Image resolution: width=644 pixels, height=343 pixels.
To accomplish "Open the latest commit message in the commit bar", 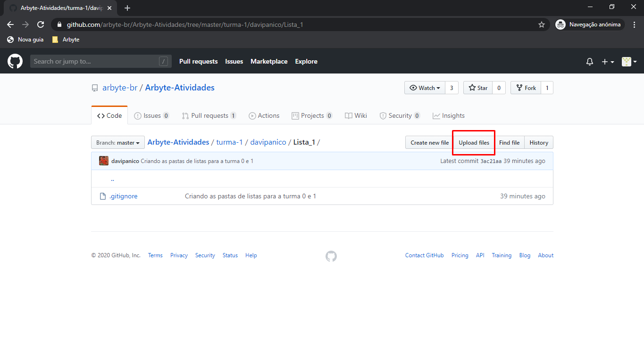I will (197, 161).
